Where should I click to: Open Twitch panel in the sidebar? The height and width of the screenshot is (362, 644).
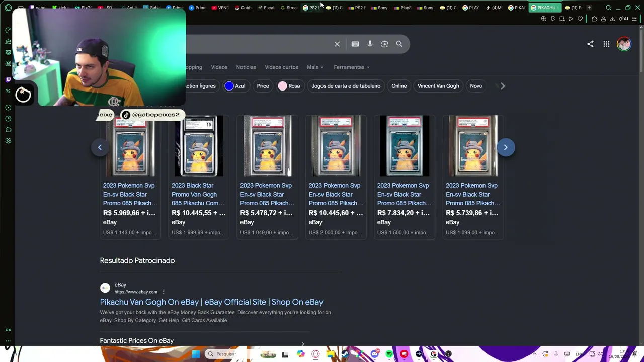8,79
